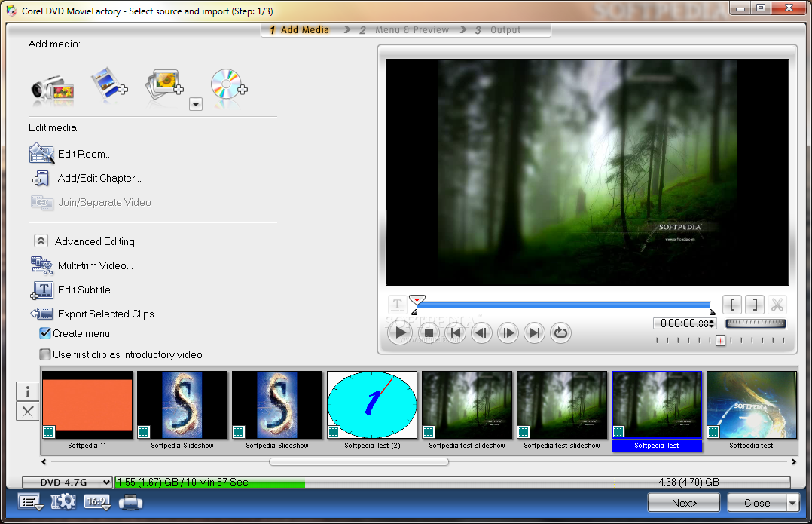This screenshot has width=812, height=524.
Task: Click Multi-trim Video... text link
Action: coord(95,265)
